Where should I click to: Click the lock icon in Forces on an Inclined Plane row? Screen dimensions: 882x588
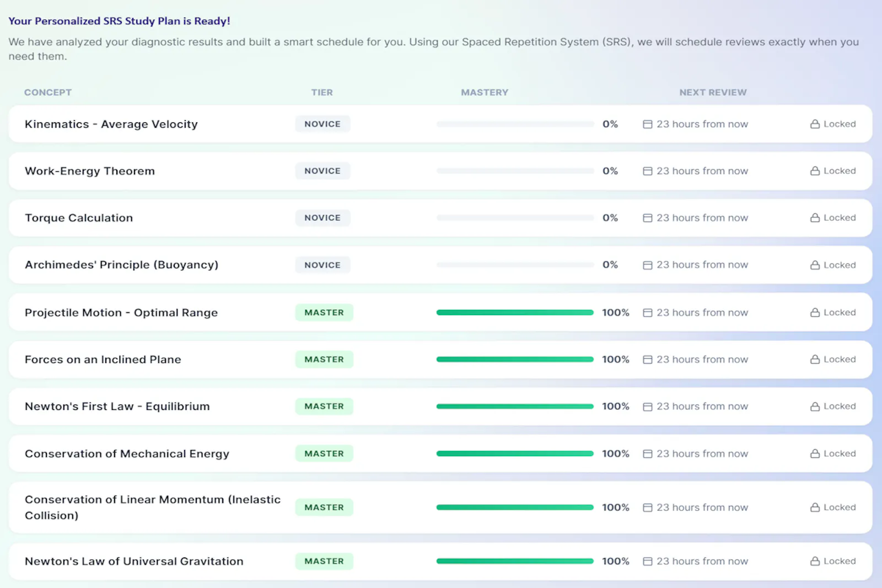(815, 359)
